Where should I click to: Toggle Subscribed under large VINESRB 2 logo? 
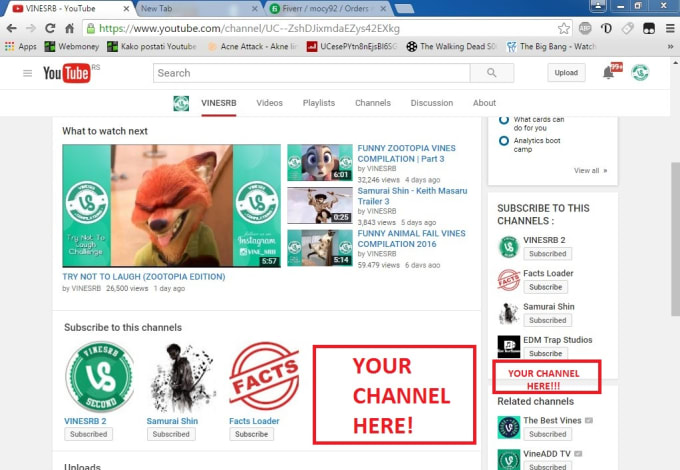point(88,434)
